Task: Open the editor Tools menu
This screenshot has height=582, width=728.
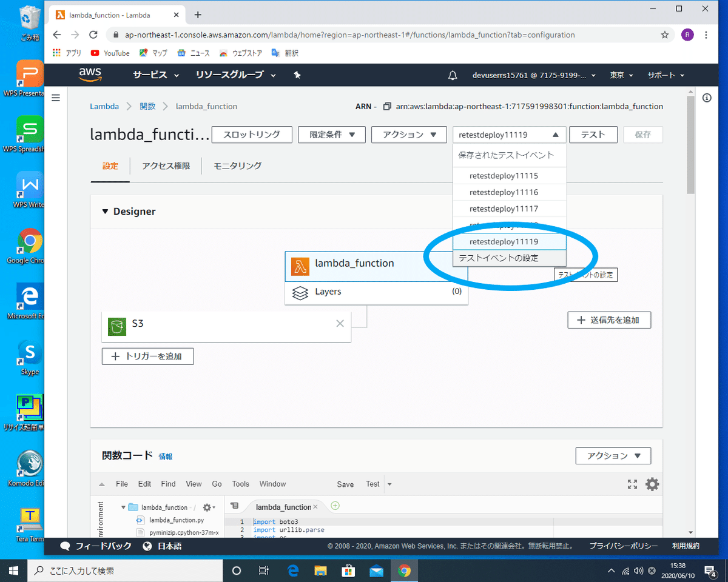Action: pos(241,484)
